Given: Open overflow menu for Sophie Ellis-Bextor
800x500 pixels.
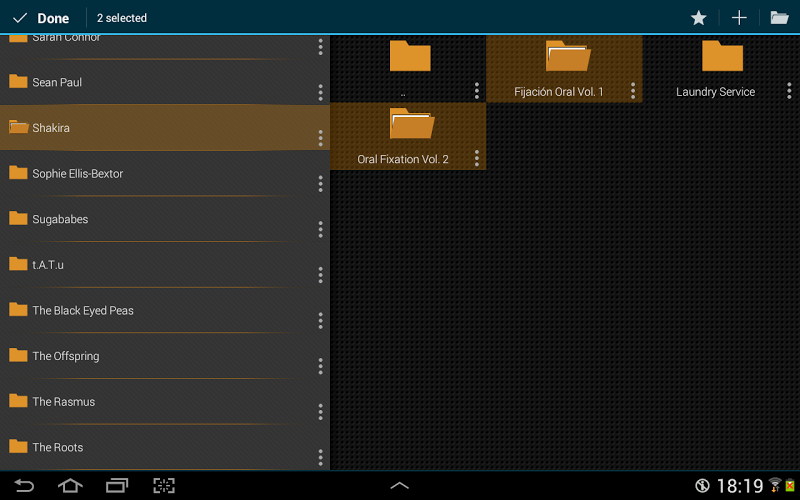Looking at the screenshot, I should [320, 183].
